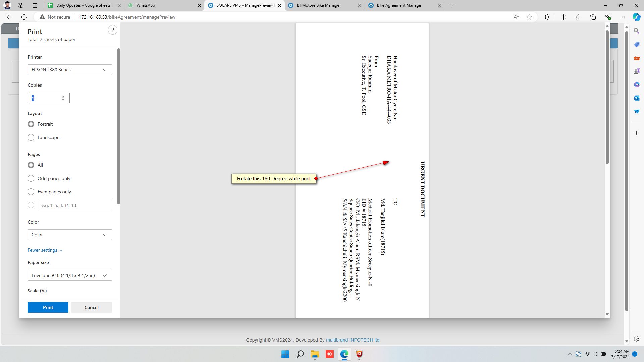
Task: Click the print dialog help question icon
Action: coord(113,30)
